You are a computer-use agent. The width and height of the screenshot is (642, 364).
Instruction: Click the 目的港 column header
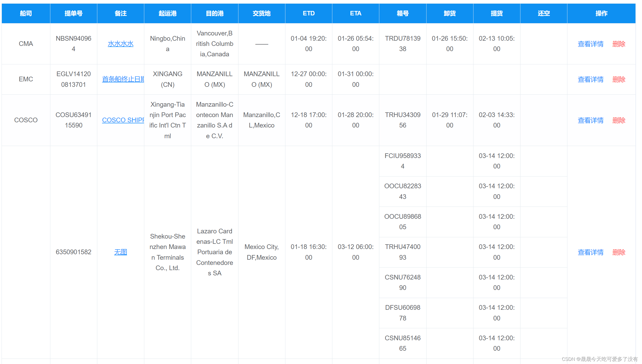tap(215, 13)
